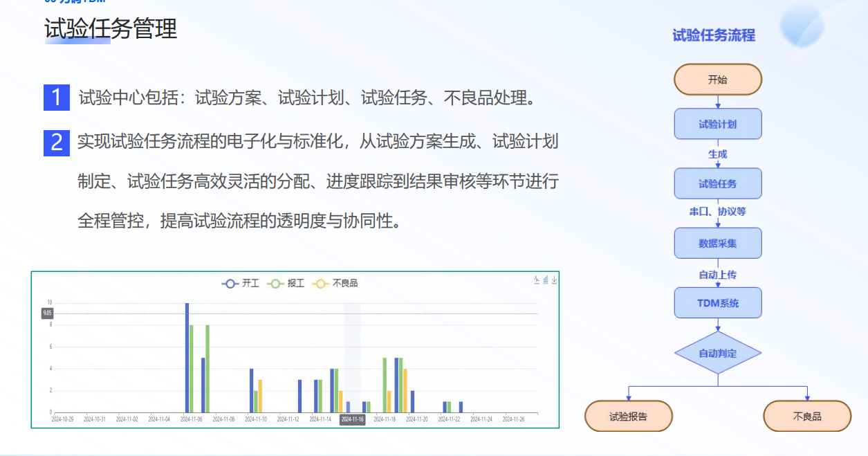
Task: Click the 2024-10-29 x-axis date
Action: tap(63, 419)
